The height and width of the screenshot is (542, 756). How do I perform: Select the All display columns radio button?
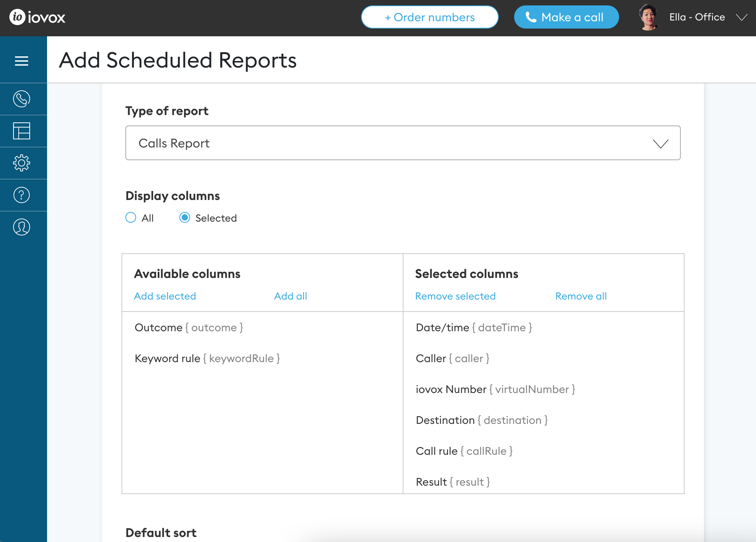click(x=131, y=218)
